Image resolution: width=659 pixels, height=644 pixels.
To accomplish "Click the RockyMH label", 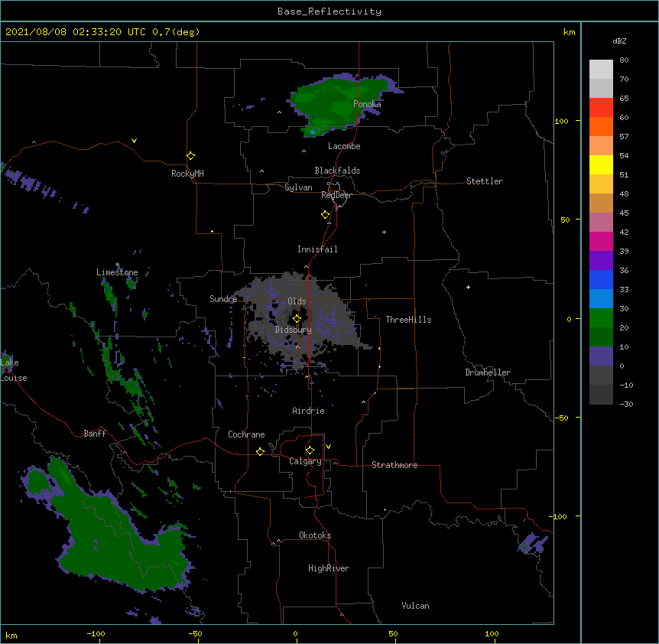I will click(187, 174).
